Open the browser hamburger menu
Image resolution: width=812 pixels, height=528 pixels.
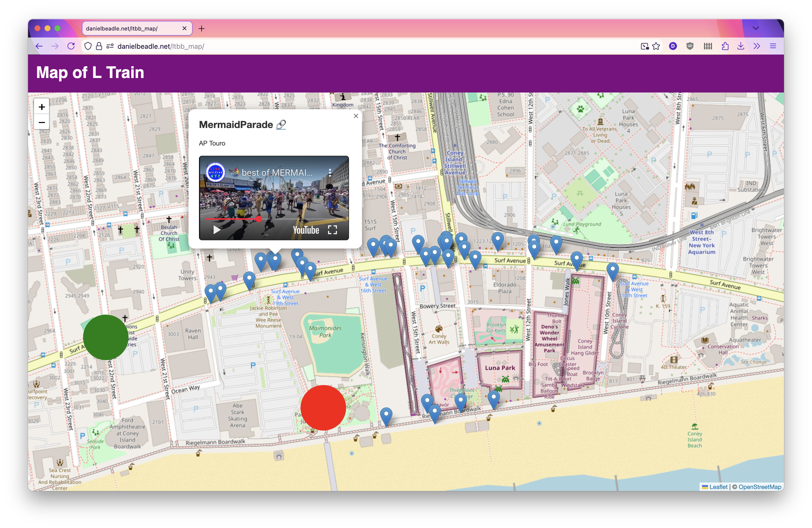click(773, 46)
